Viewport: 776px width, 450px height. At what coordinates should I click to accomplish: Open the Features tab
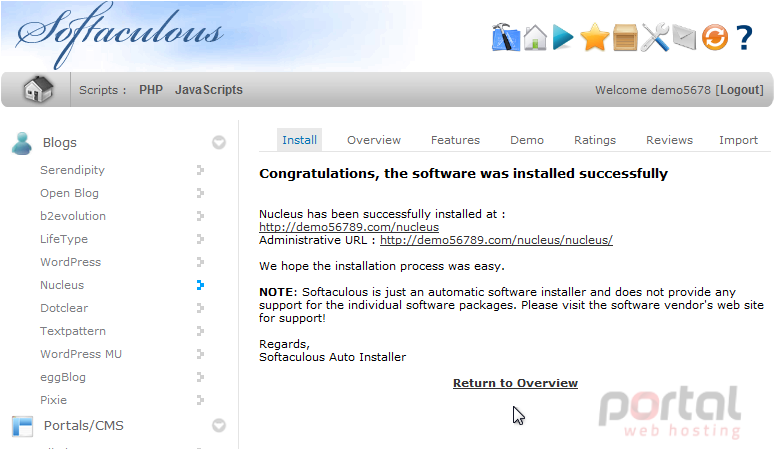click(455, 140)
